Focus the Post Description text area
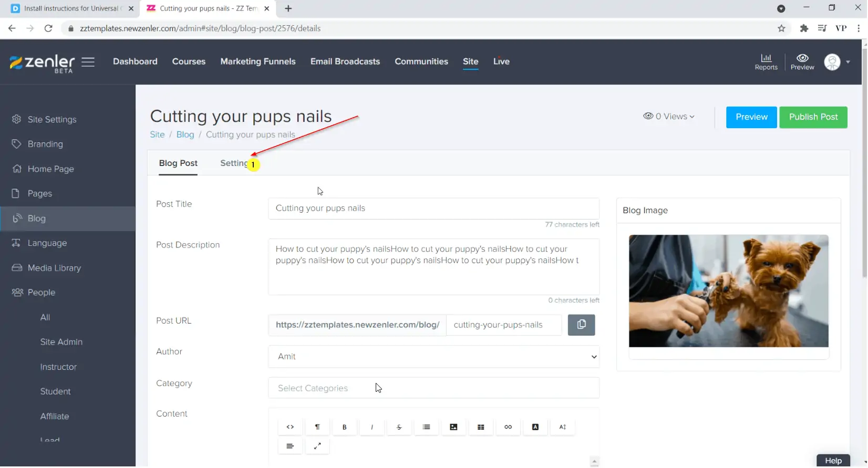Screen dimensions: 868x468 click(x=434, y=267)
